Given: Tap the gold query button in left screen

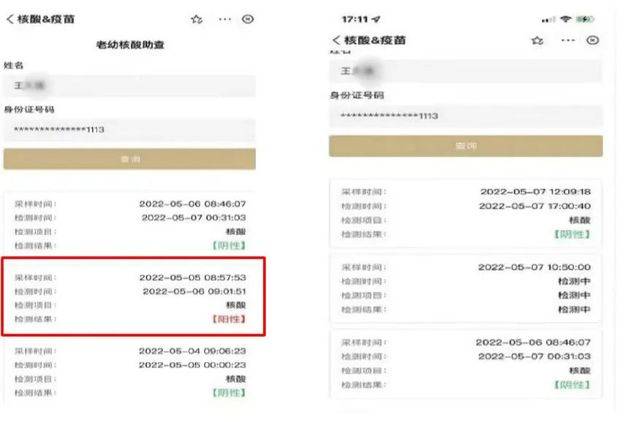Looking at the screenshot, I should click(x=130, y=159).
